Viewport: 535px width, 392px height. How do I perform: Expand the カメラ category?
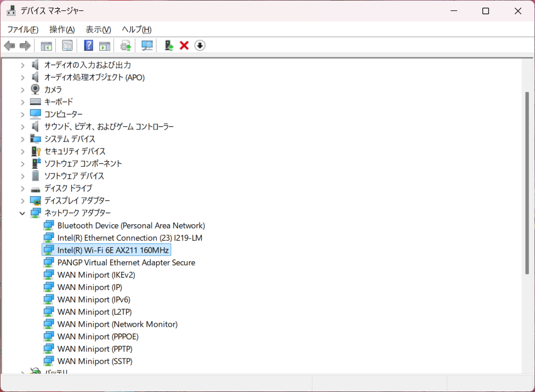(22, 89)
